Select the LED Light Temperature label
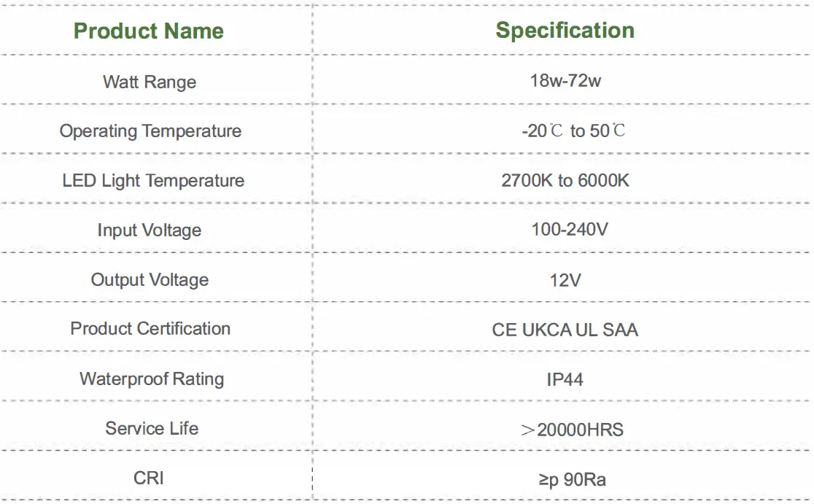Viewport: 814px width, 504px height. [153, 181]
